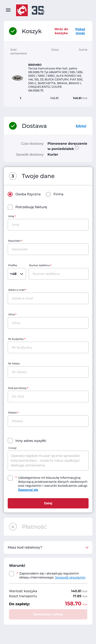This screenshot has height=644, width=96.
Task: Click the Adres e-mail input field
Action: (48, 298)
